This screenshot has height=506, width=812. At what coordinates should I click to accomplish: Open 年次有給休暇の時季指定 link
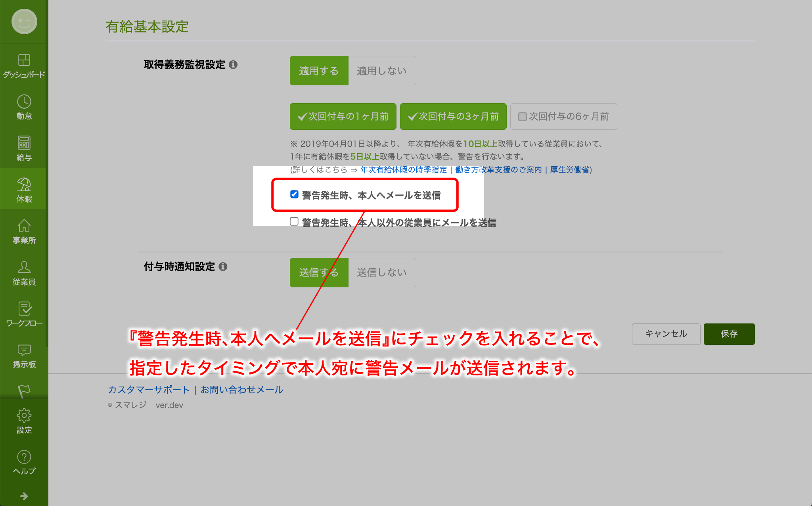403,170
